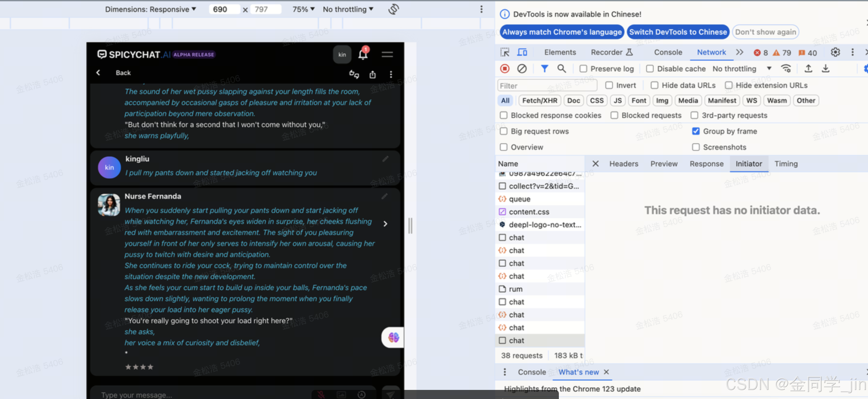Open the Dimensions Responsive dropdown
Screen dimensions: 868x399
[150, 9]
